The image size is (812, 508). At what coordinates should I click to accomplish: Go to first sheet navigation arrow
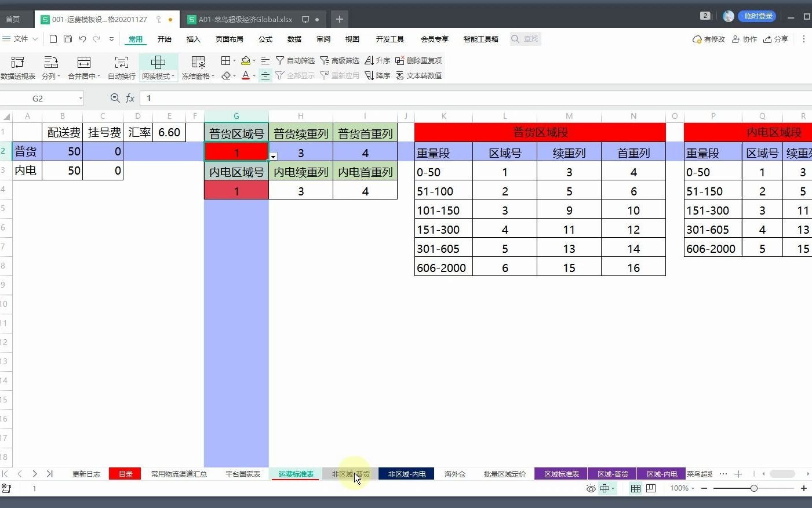[x=5, y=474]
